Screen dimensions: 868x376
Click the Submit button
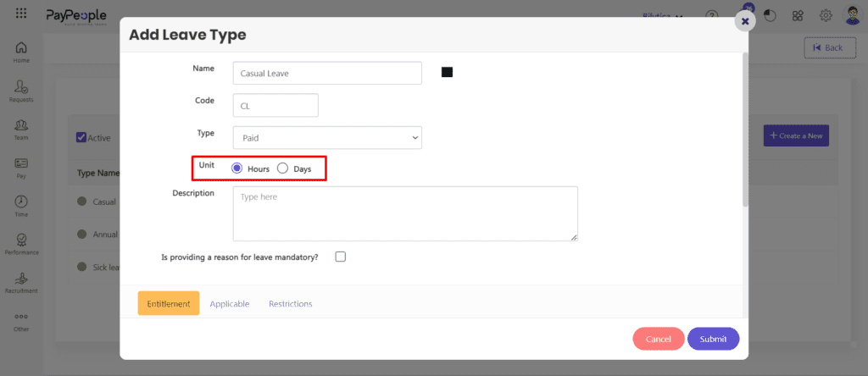pyautogui.click(x=713, y=339)
